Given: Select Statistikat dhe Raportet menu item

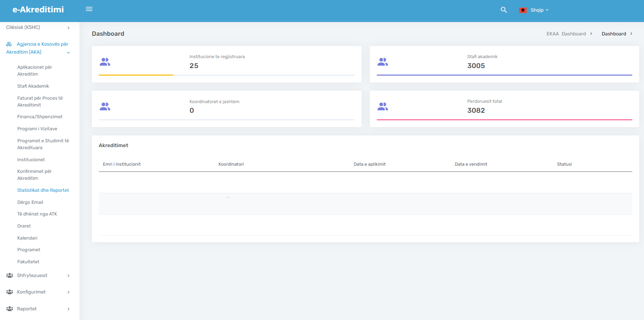Looking at the screenshot, I should 43,190.
